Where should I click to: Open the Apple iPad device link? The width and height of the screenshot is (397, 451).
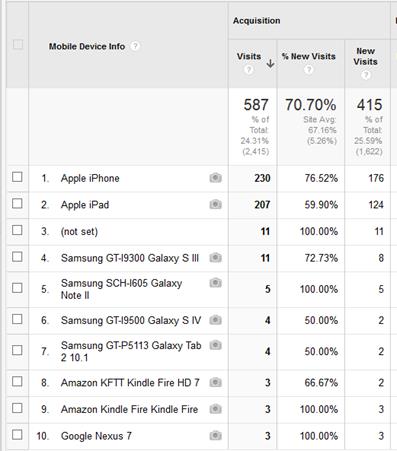tap(85, 205)
